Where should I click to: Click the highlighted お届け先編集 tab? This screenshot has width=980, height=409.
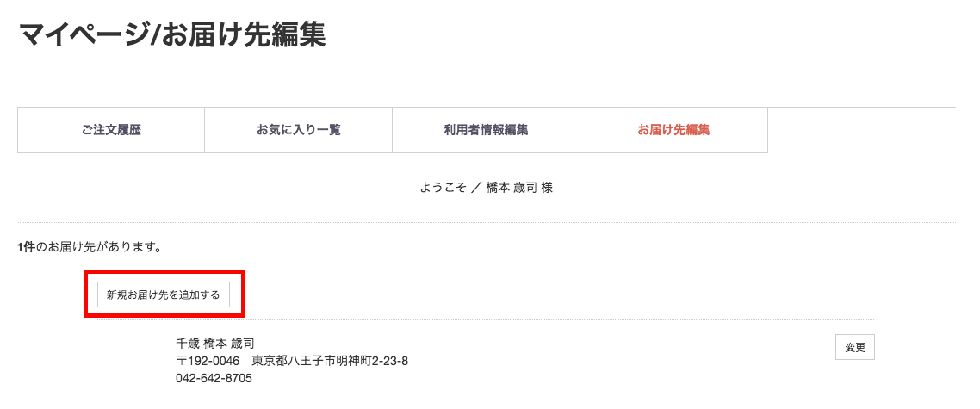(x=673, y=130)
